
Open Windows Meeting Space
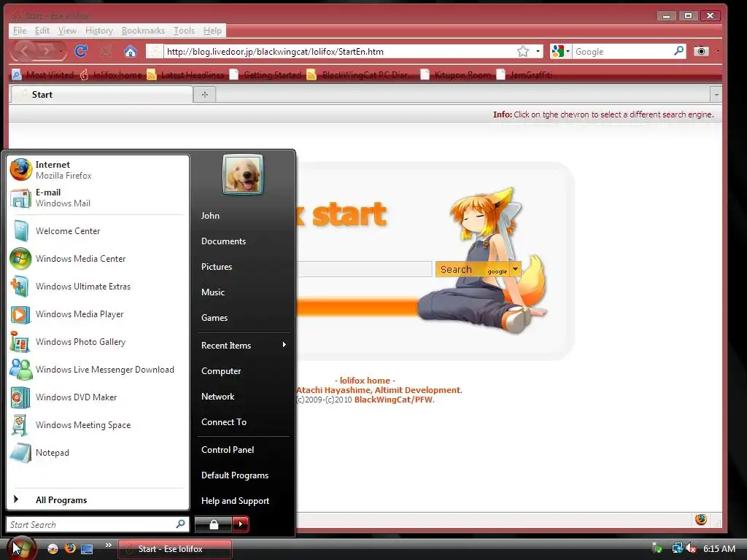point(98,425)
